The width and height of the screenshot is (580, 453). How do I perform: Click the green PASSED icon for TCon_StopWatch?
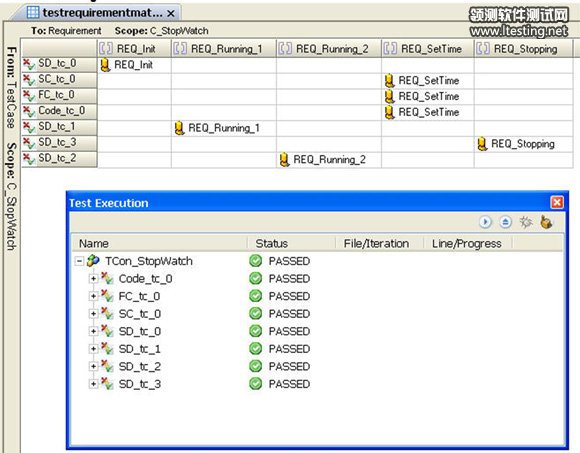tap(256, 261)
